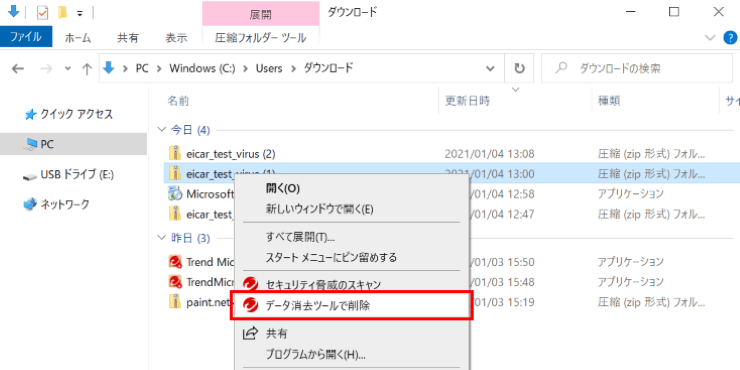Collapse the 昨日 (3) group
740x370 pixels.
[x=162, y=237]
